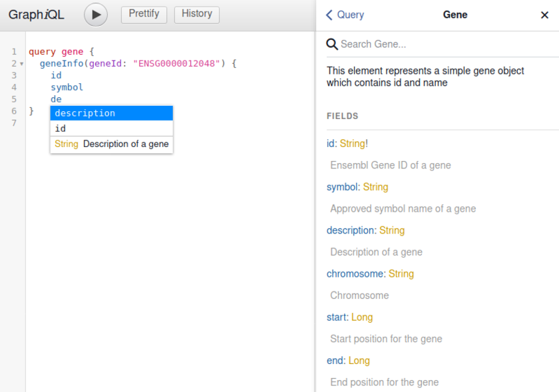The height and width of the screenshot is (392, 559).
Task: Click the play arrow to execute gene query
Action: pyautogui.click(x=95, y=14)
